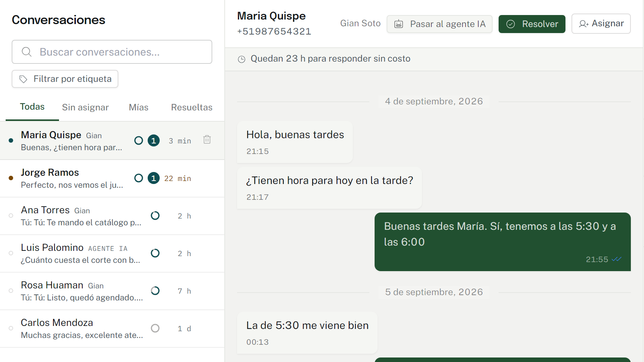Click the timer ring in Jorge Ramos row

pos(139,178)
